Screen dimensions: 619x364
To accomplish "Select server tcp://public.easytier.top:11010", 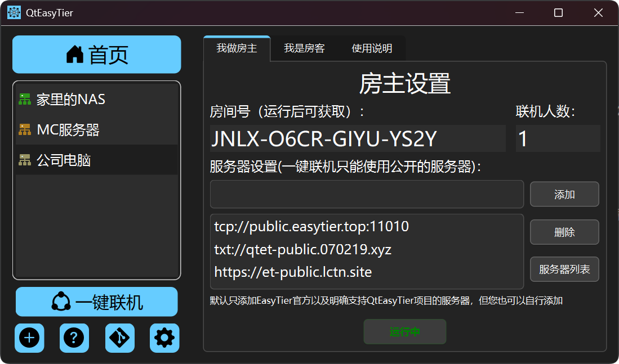I will (311, 227).
